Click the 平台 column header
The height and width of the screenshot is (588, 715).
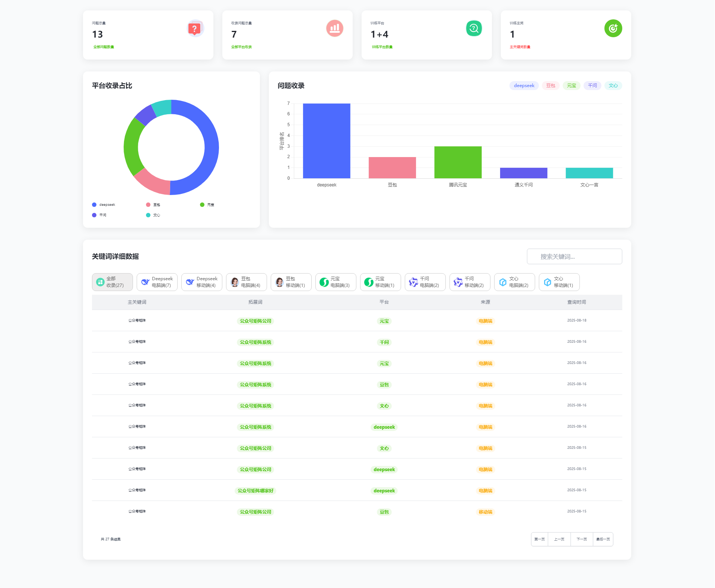click(x=384, y=302)
